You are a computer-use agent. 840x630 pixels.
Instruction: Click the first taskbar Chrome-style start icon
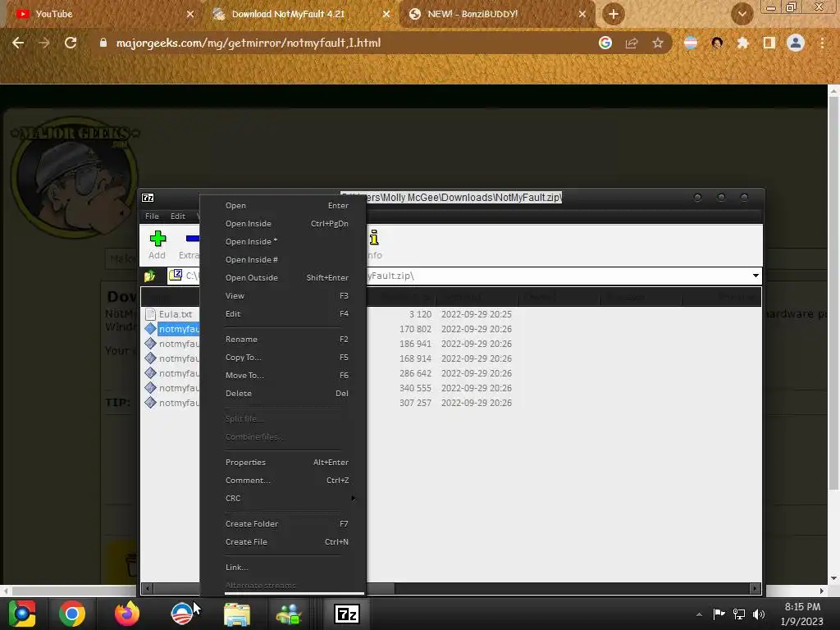coord(21,614)
